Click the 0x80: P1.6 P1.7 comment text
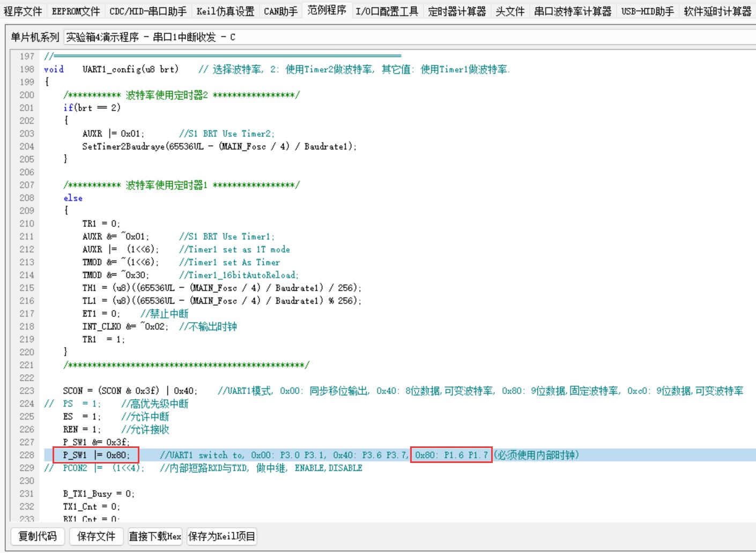Viewport: 756px width, 553px height. (x=451, y=455)
